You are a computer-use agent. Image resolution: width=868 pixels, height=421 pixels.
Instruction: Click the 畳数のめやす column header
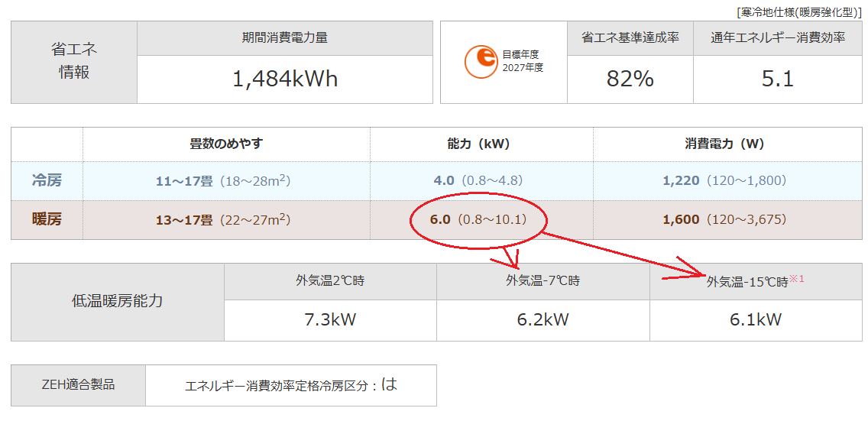click(x=226, y=144)
